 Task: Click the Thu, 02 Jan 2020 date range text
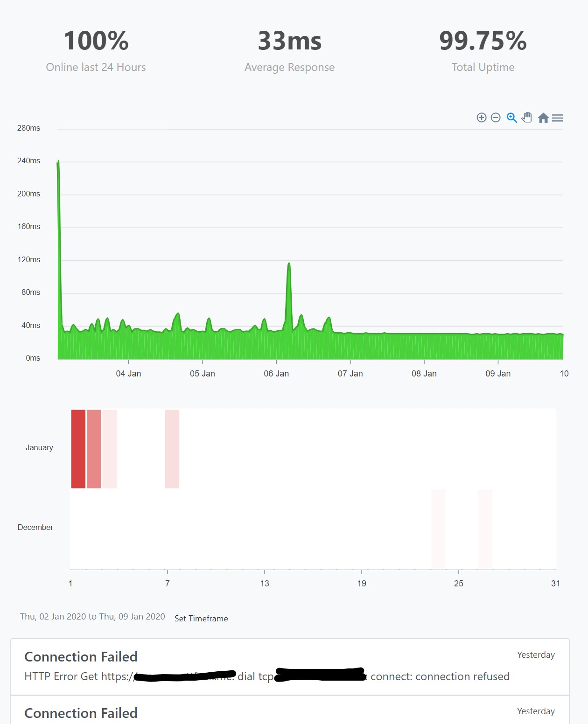(x=91, y=616)
